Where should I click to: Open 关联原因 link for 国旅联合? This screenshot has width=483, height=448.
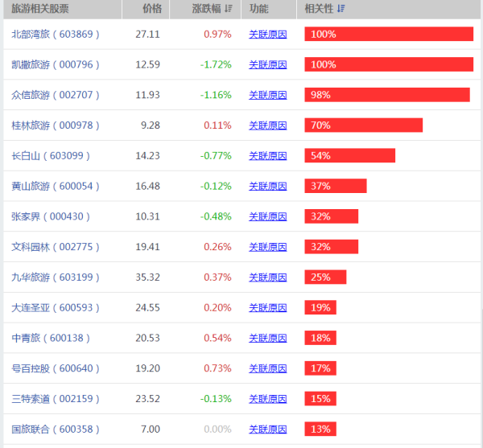(x=268, y=430)
